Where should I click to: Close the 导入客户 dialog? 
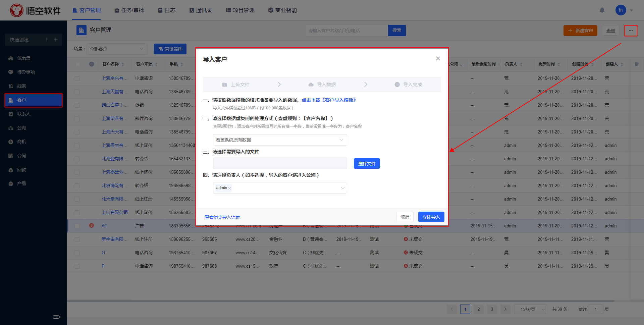coord(438,59)
